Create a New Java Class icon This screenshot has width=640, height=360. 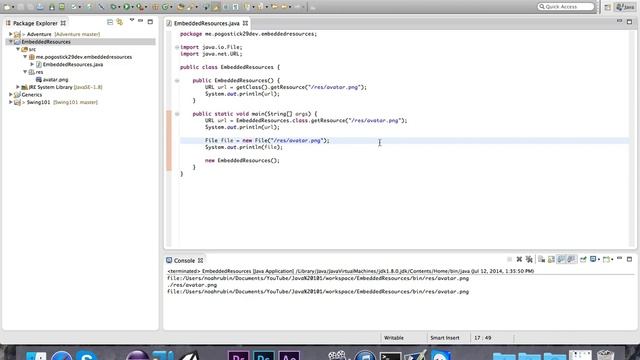165,7
